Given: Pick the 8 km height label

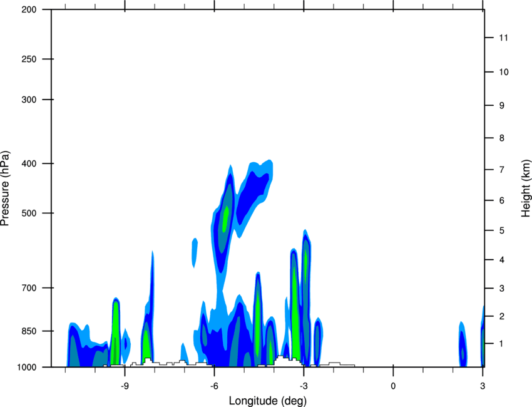Looking at the screenshot, I should [x=502, y=138].
